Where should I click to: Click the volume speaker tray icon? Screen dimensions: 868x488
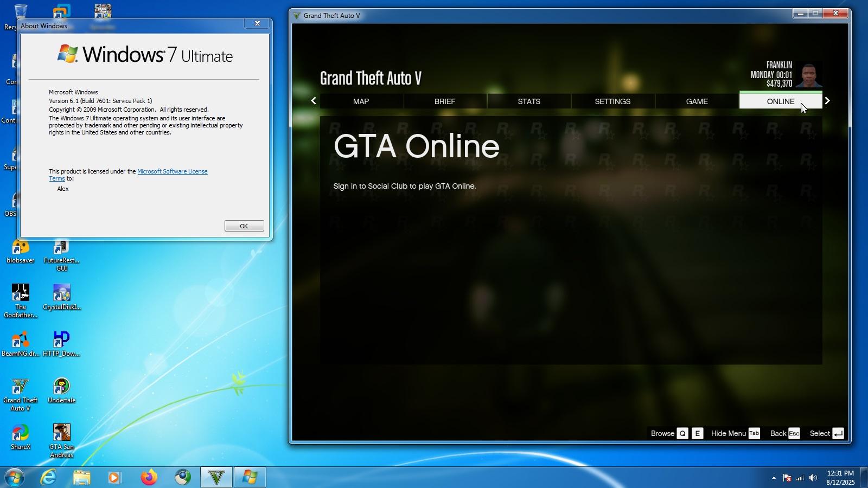pyautogui.click(x=813, y=478)
